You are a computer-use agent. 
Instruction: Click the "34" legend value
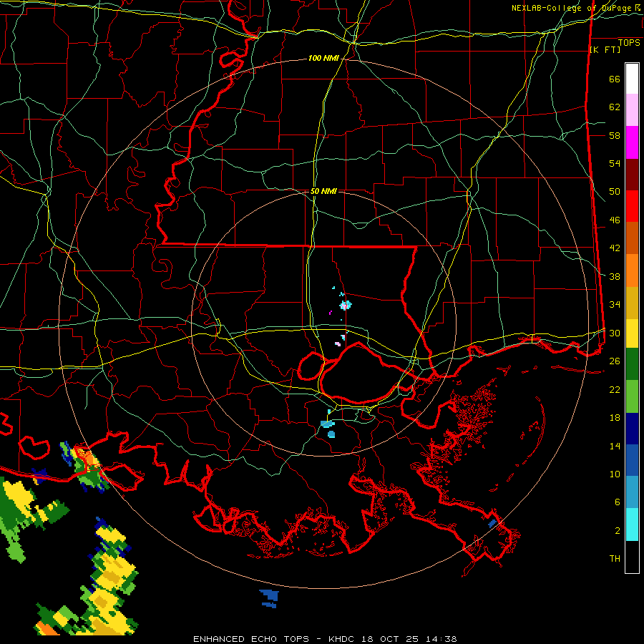pyautogui.click(x=615, y=305)
